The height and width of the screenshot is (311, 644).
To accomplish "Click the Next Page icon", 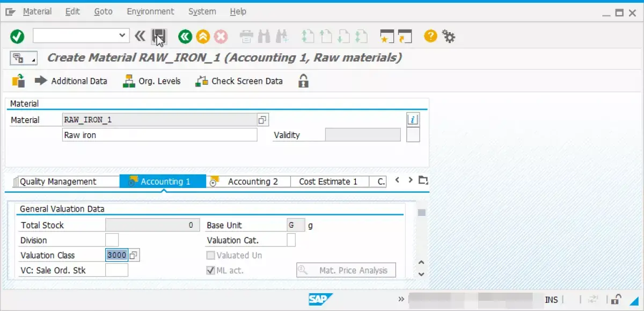I will tap(343, 37).
